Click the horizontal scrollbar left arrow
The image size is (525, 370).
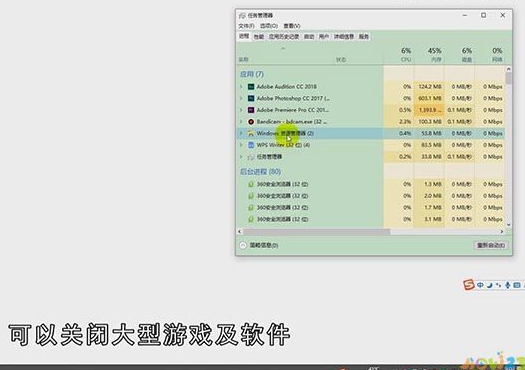tap(240, 232)
